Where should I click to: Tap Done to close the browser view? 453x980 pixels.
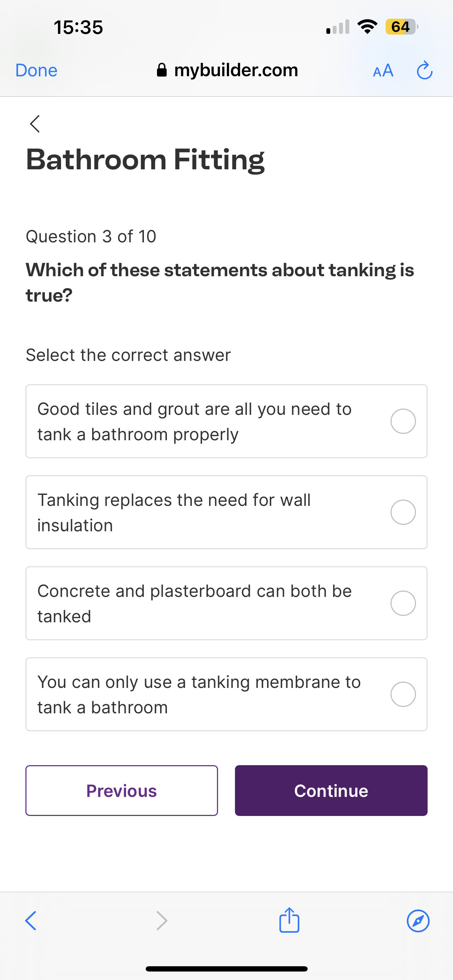[x=36, y=71]
